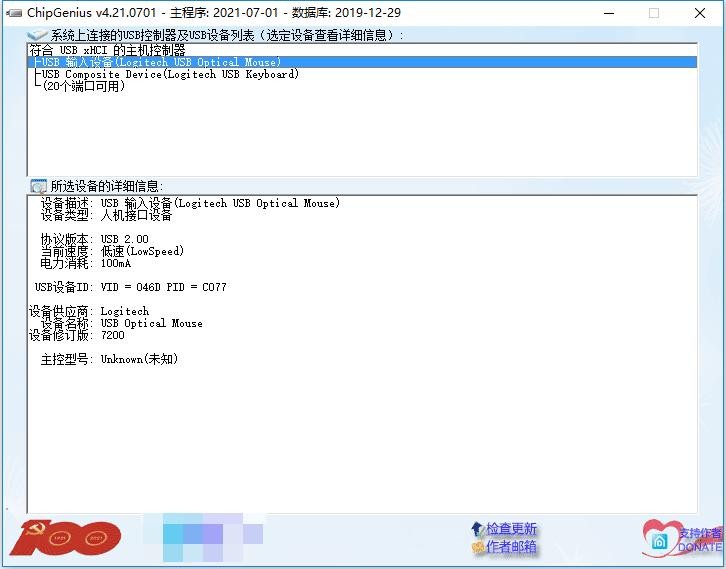The height and width of the screenshot is (569, 726).
Task: Click the 设备供应商 Logitech line
Action: tap(89, 311)
